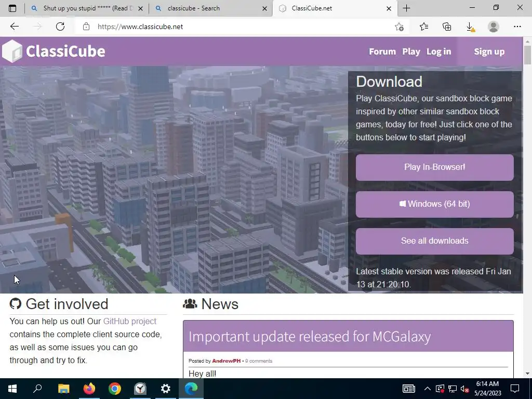Open Settings gear on taskbar
The image size is (532, 399).
tap(166, 389)
